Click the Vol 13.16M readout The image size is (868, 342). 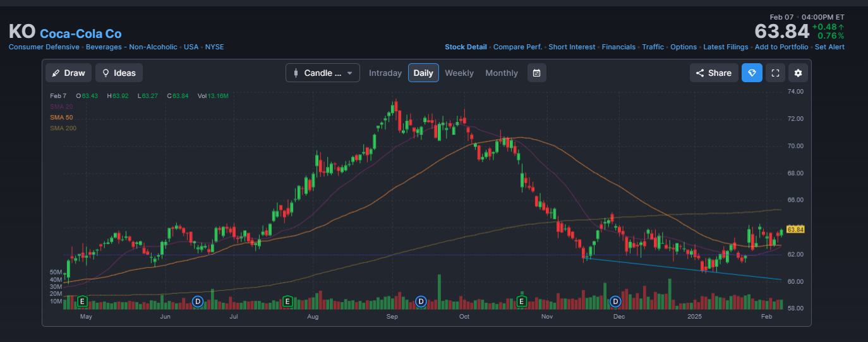pyautogui.click(x=213, y=95)
